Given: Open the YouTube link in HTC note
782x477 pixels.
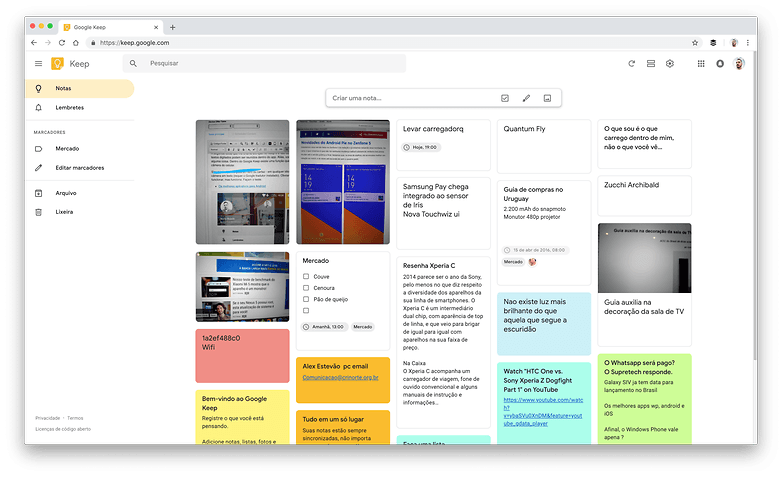Looking at the screenshot, I should pos(543,412).
